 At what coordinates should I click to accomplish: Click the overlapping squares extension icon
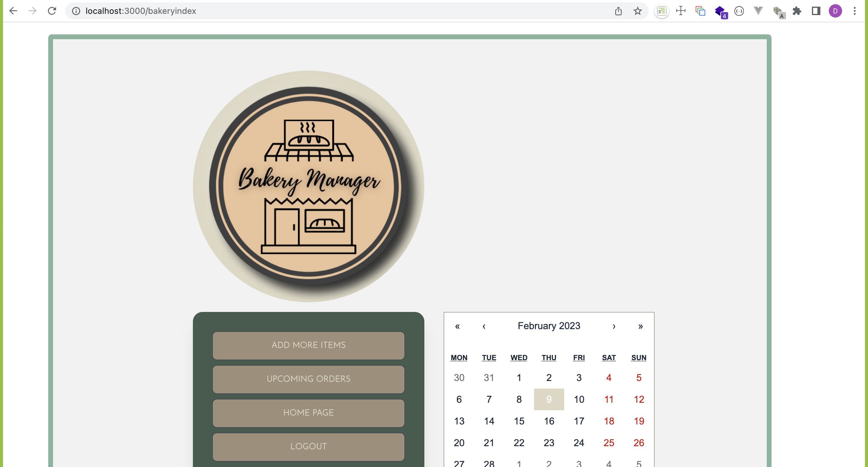[x=700, y=11]
